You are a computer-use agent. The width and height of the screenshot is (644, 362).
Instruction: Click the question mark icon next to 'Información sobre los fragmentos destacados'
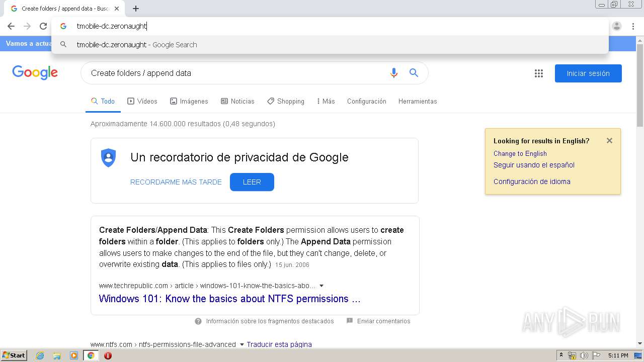(198, 321)
